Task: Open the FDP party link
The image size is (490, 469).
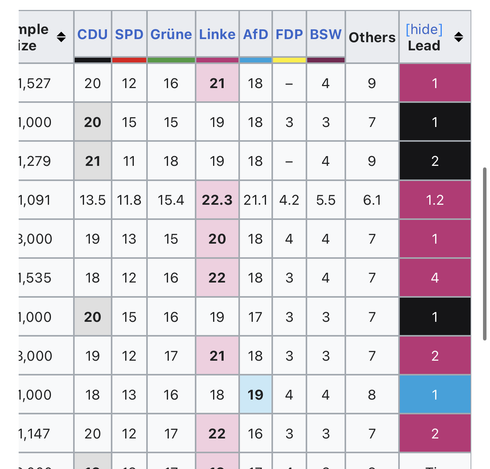Action: click(x=289, y=34)
